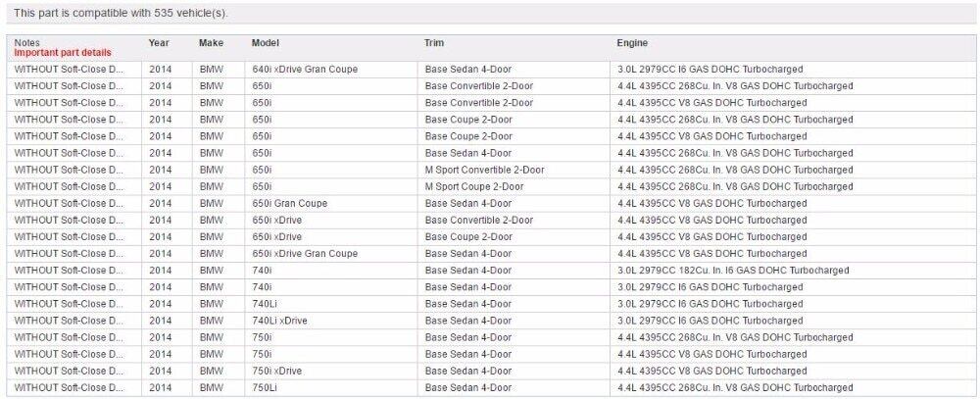Select the 750Li model cell
Viewport: 980px width, 399px height.
pyautogui.click(x=267, y=387)
